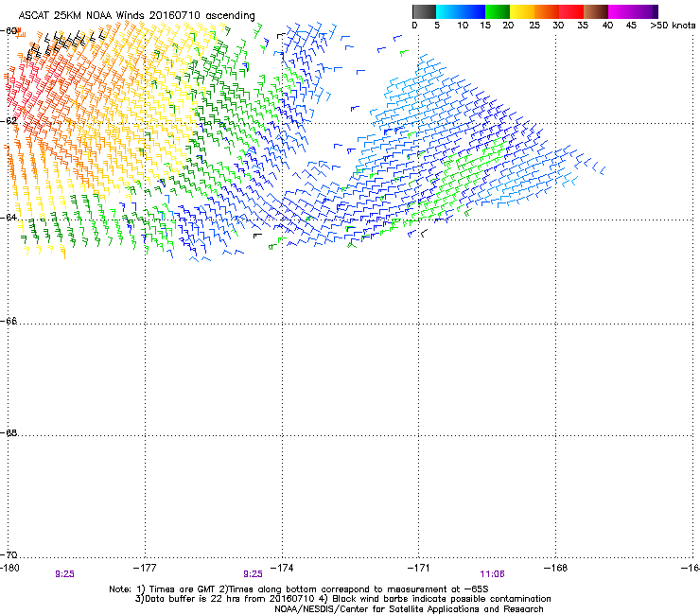Image resolution: width=700 pixels, height=615 pixels.
Task: Click the colorbar label "15"
Action: pyautogui.click(x=485, y=26)
